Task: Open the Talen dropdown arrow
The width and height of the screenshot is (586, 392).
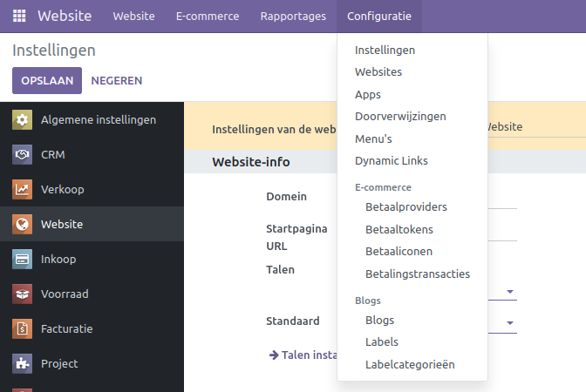Action: 510,292
